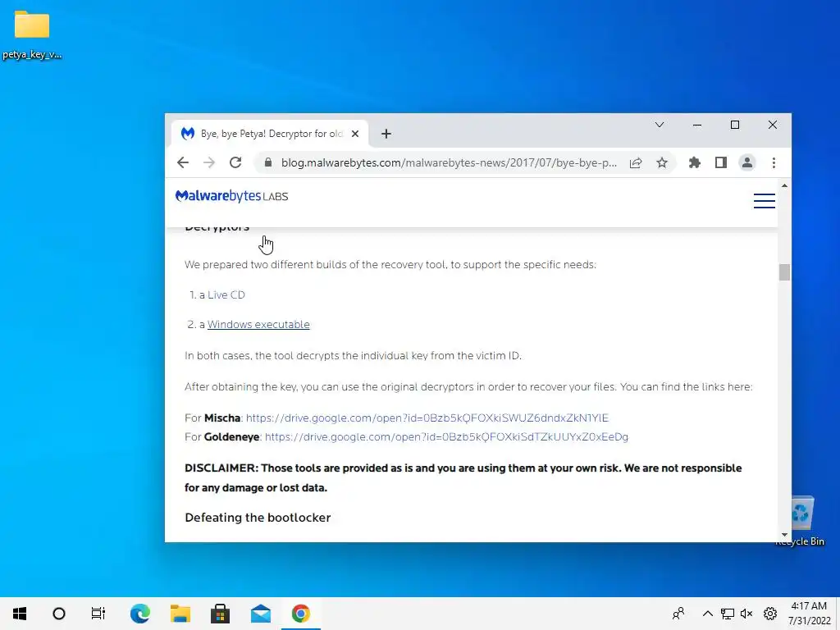This screenshot has width=840, height=630.
Task: Go back to the previous page in Chrome
Action: pos(183,162)
